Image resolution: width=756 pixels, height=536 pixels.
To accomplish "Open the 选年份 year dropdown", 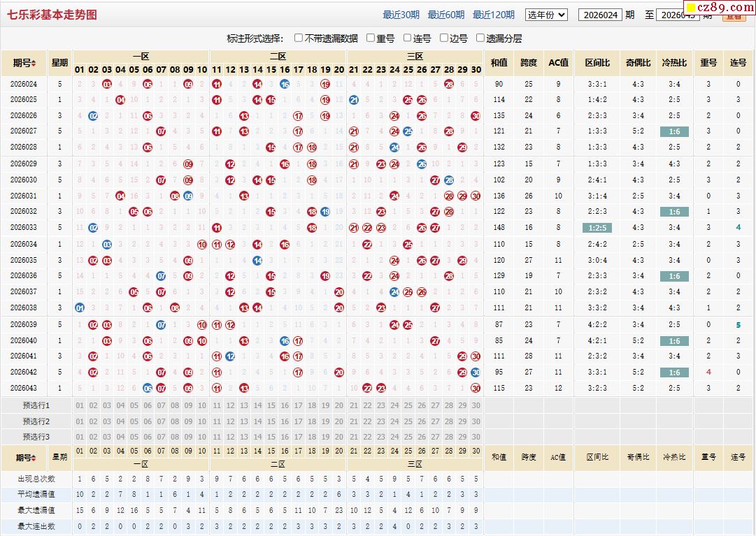I will coord(546,15).
